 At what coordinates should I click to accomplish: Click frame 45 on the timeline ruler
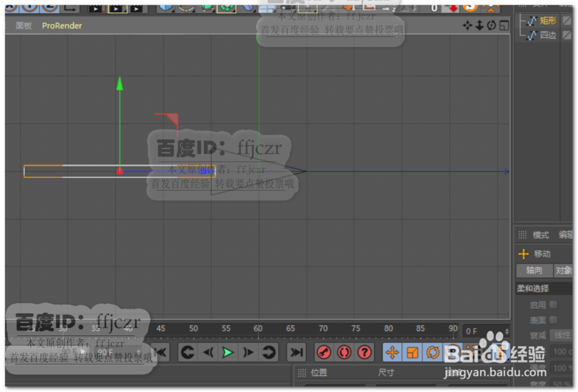coord(160,328)
